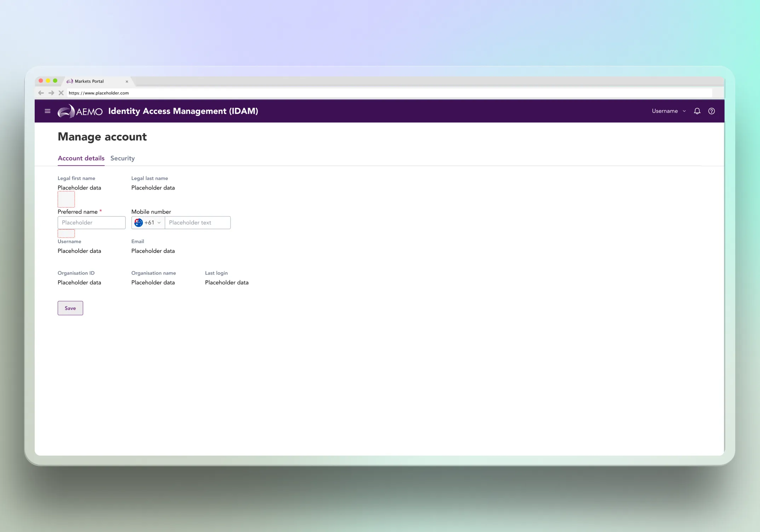Screen dimensions: 760x532
Task: Focus the Preferred name input field
Action: 92,223
